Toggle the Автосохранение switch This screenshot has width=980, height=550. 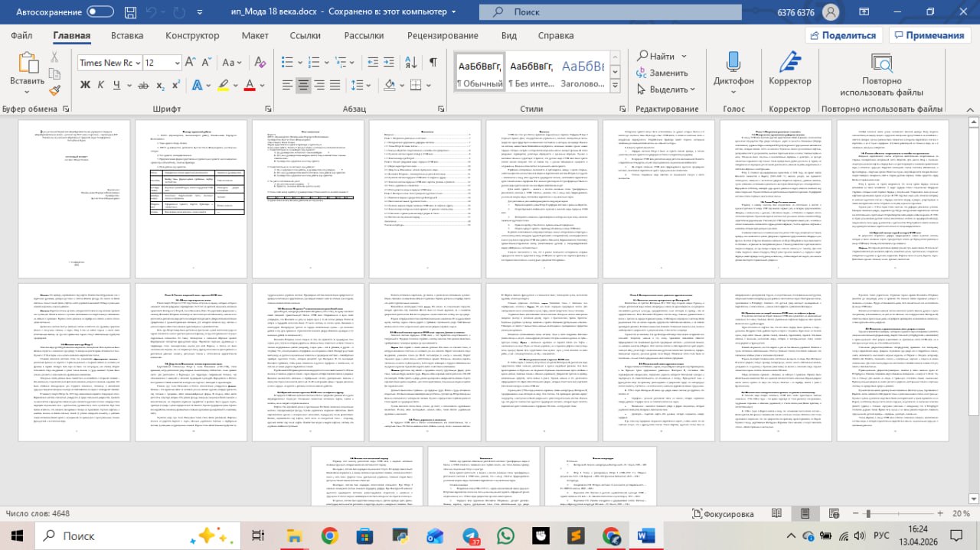(101, 12)
